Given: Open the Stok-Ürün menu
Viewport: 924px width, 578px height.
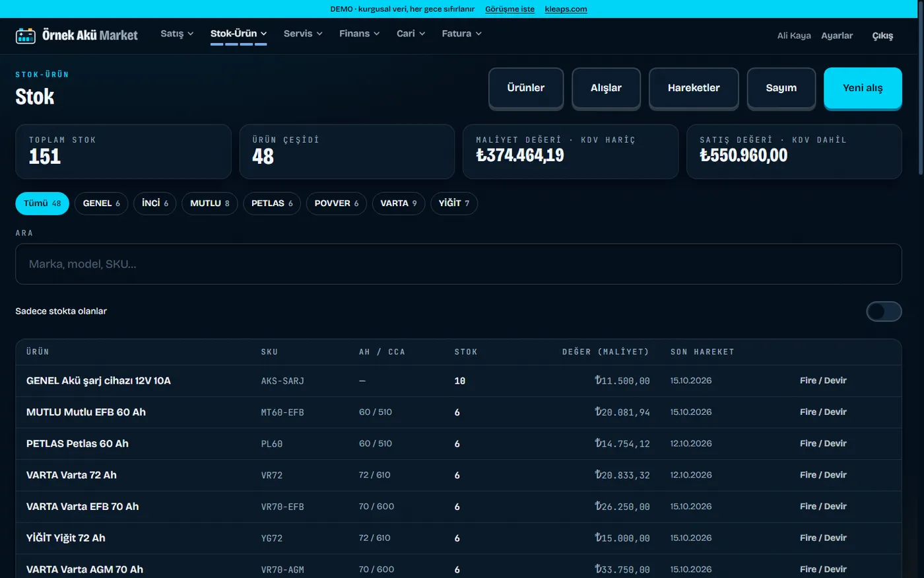Looking at the screenshot, I should coord(238,34).
